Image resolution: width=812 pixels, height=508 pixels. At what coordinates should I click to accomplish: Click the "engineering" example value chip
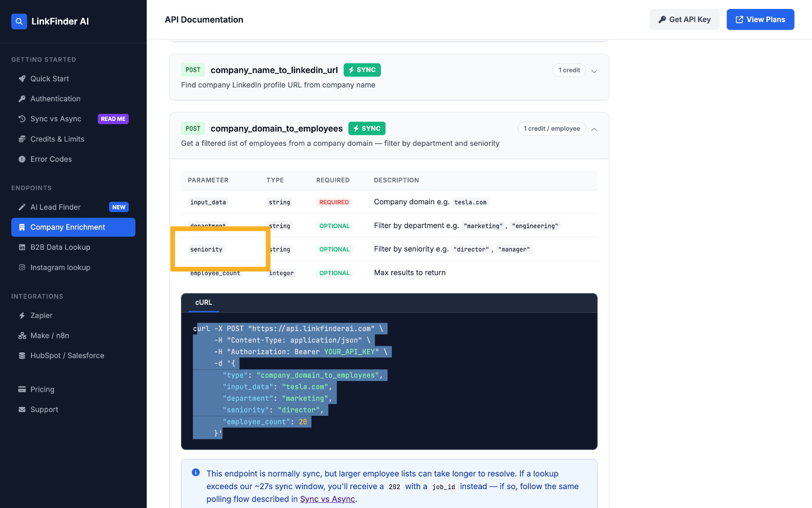click(535, 226)
